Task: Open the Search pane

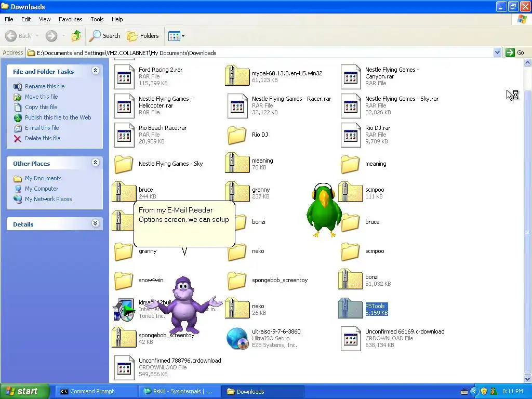Action: tap(104, 36)
